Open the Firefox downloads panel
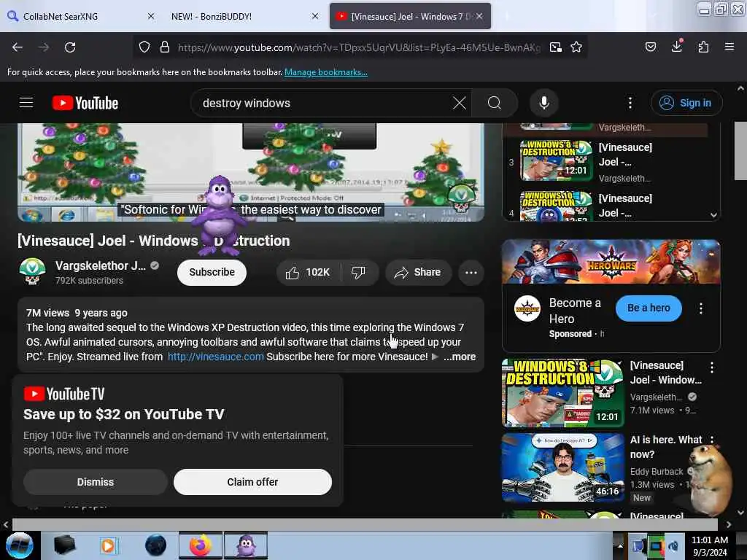The height and width of the screenshot is (560, 747). point(677,46)
